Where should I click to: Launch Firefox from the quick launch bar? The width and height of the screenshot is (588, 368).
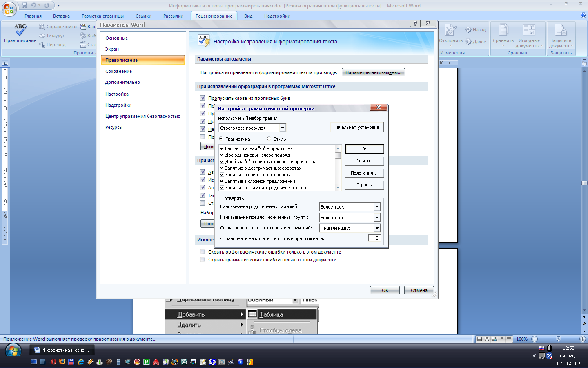click(62, 362)
